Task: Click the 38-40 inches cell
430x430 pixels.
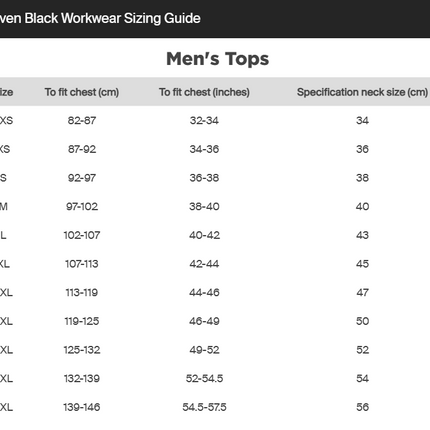Action: 204,206
